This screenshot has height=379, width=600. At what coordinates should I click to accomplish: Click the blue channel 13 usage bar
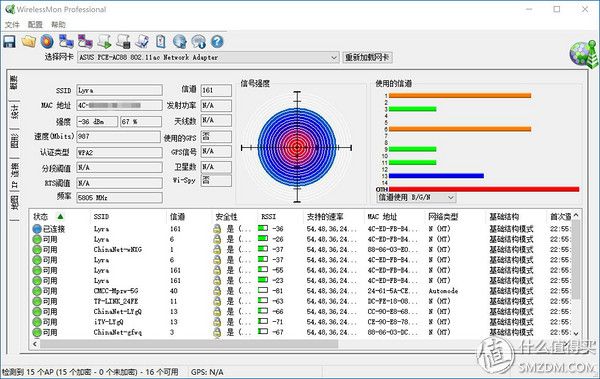(x=436, y=176)
